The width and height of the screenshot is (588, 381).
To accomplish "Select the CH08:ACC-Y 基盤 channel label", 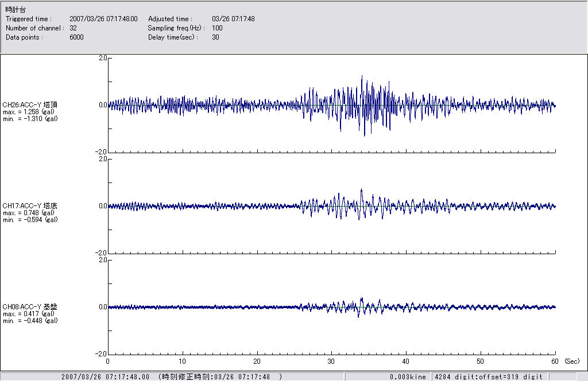I will (30, 307).
